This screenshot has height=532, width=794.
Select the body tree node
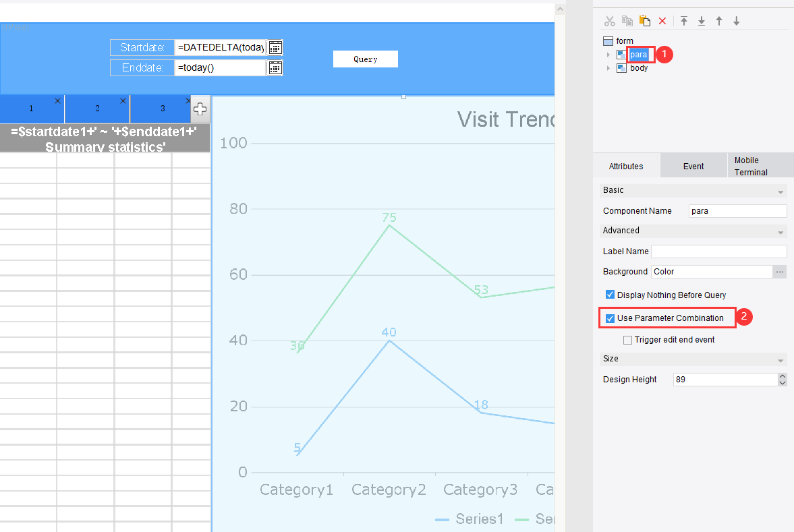click(x=639, y=68)
